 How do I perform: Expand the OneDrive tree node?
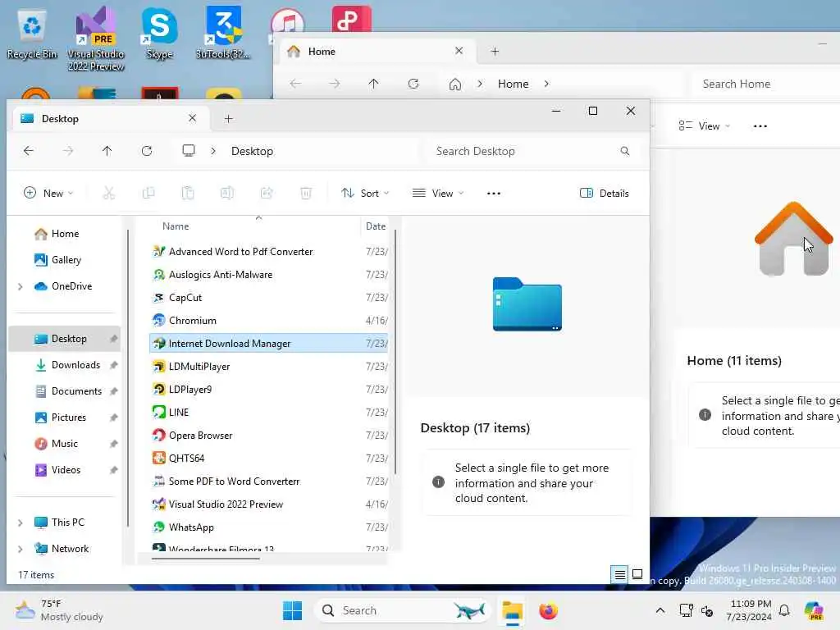tap(21, 286)
